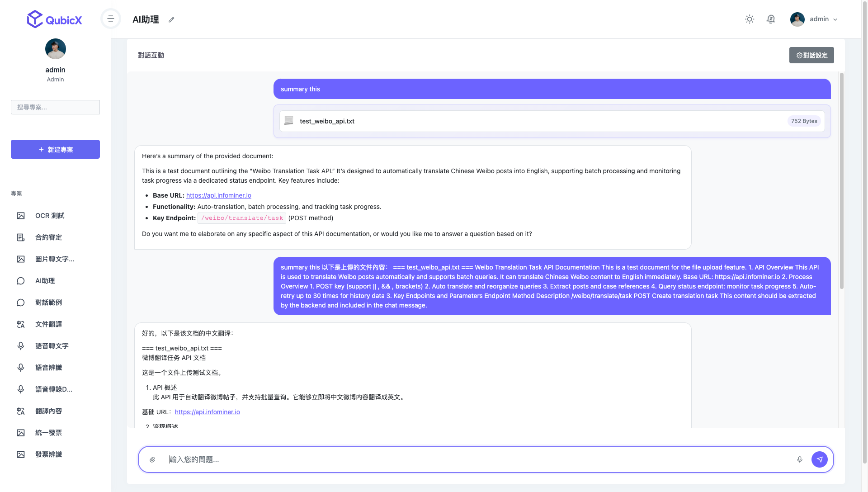Edit the AI助理 title with the pencil icon
The width and height of the screenshot is (868, 492).
[171, 19]
